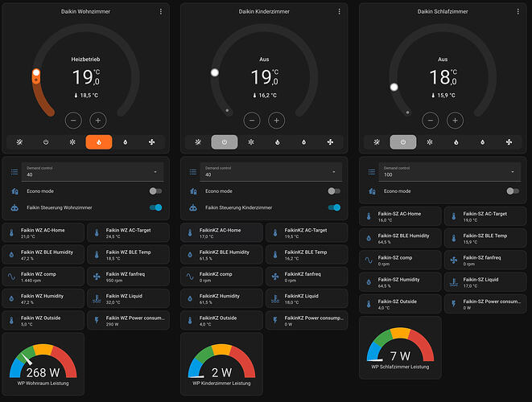Toggle Econo mode for Schlafzimmer
Viewport: 532px width, 402px height.
coord(513,191)
